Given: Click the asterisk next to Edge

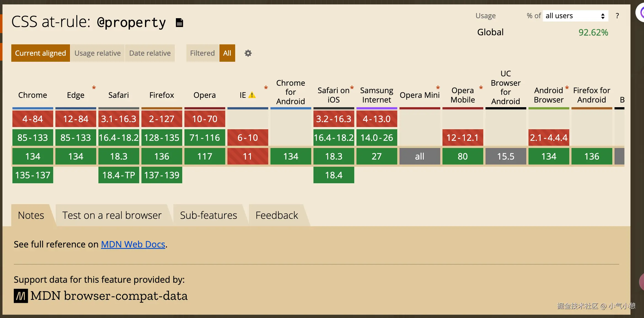Looking at the screenshot, I should [x=94, y=88].
